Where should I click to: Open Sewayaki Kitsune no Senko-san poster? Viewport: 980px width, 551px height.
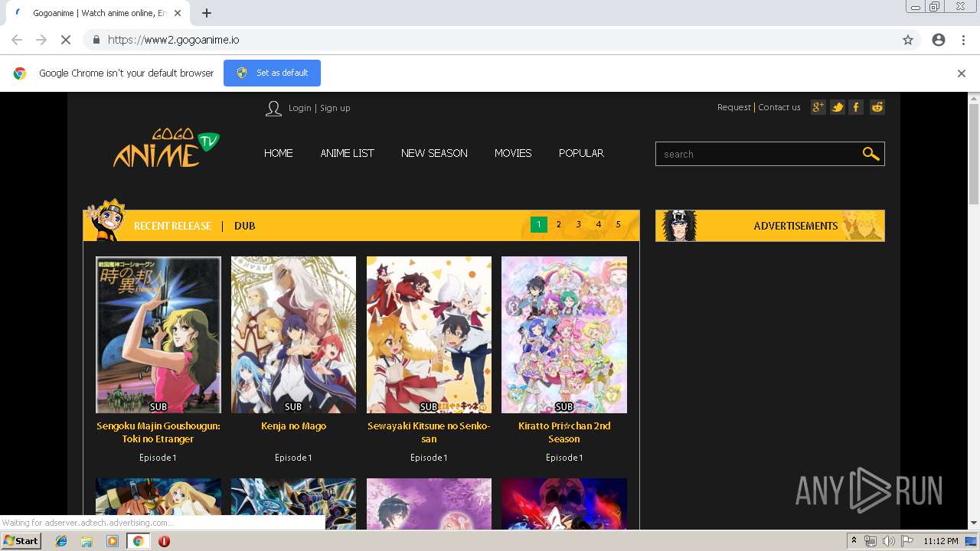click(x=429, y=334)
